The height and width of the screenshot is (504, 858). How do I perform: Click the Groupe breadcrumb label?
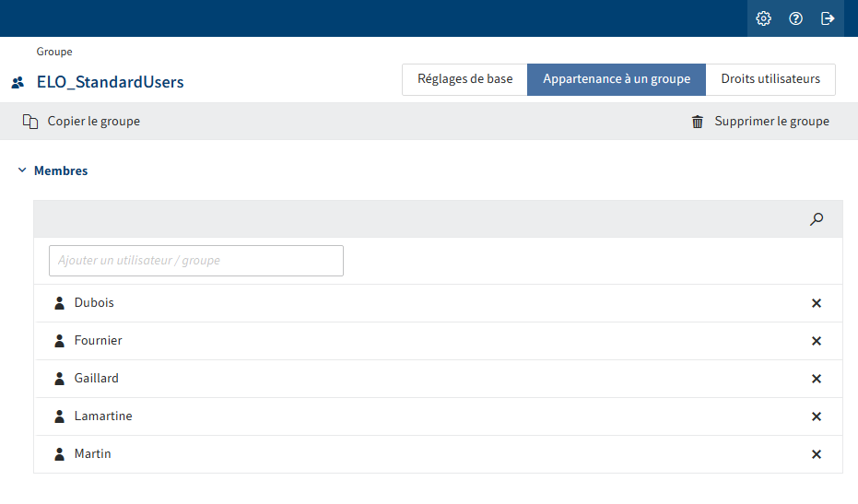(x=54, y=52)
